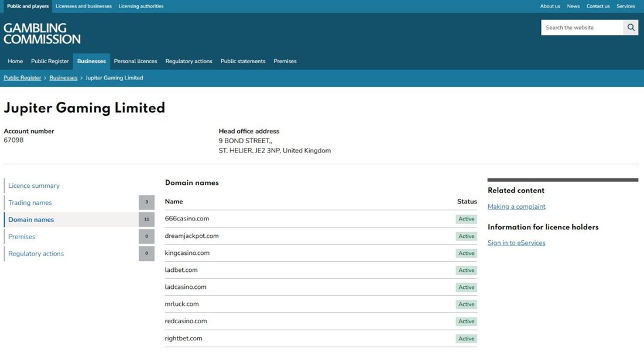The height and width of the screenshot is (352, 644).
Task: Open the Premises side tab
Action: [x=79, y=237]
